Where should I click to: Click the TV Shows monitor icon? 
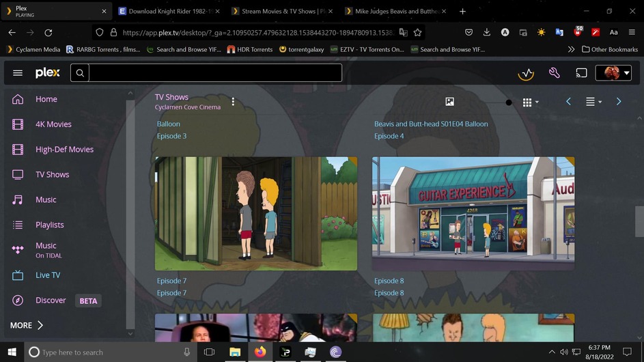[x=18, y=175]
